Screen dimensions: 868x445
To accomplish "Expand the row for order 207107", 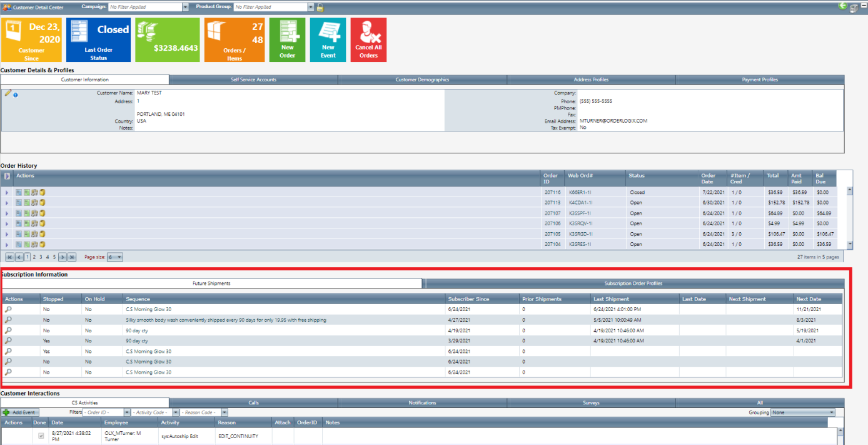I will pyautogui.click(x=7, y=213).
